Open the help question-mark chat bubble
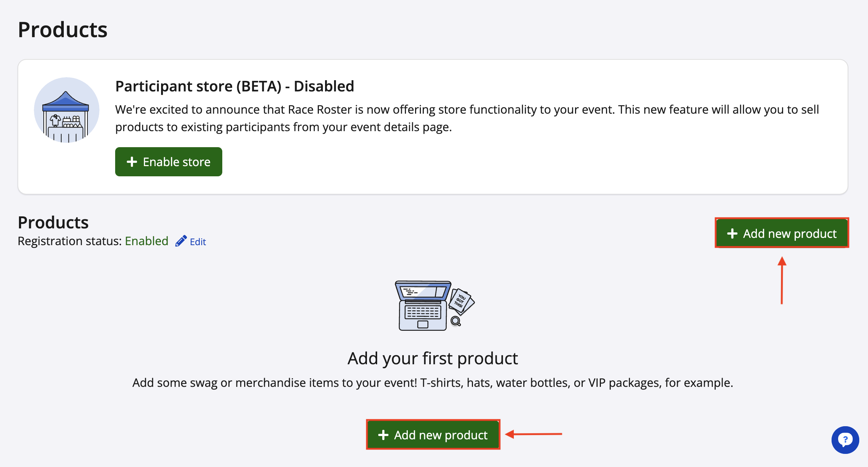This screenshot has width=868, height=467. [845, 440]
